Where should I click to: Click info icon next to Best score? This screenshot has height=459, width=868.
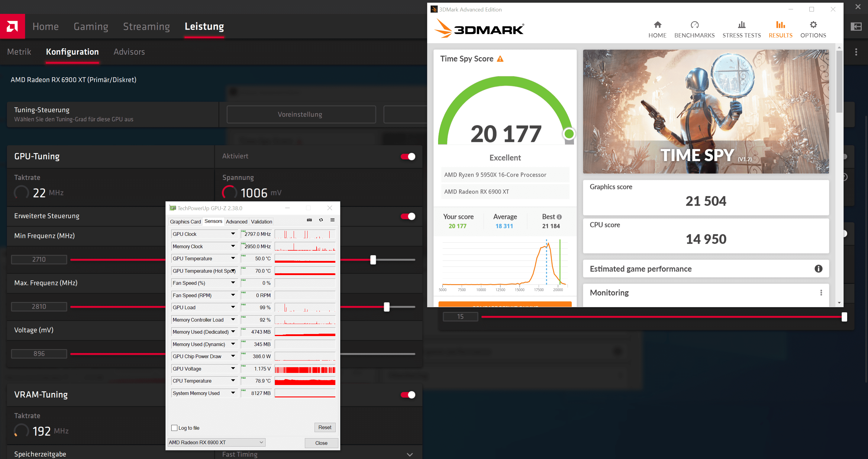coord(559,217)
